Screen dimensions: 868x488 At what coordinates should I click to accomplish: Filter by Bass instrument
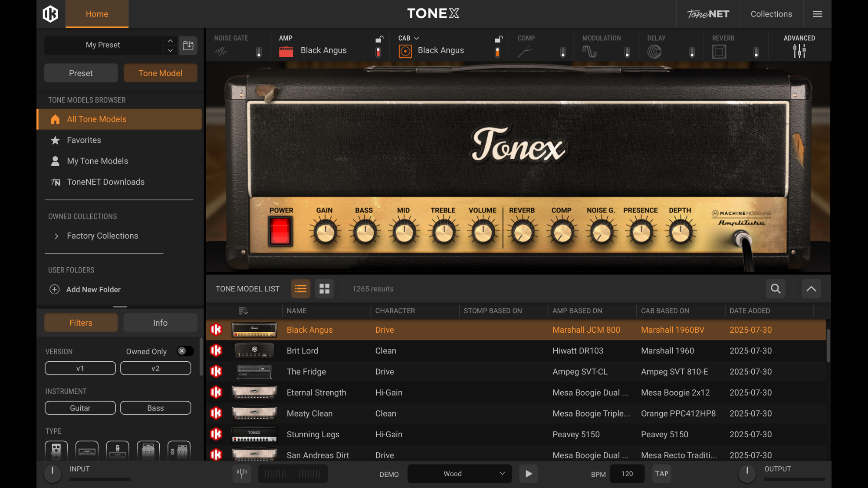[155, 408]
